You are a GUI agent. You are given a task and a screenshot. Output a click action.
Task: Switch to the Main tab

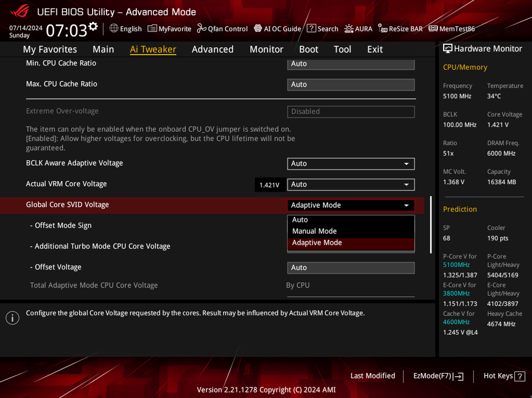coord(103,49)
